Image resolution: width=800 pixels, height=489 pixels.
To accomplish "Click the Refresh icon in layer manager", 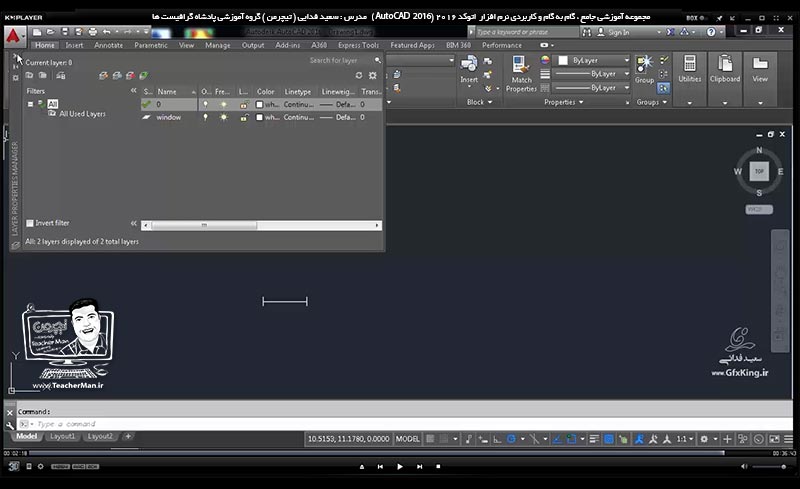I will [x=359, y=76].
